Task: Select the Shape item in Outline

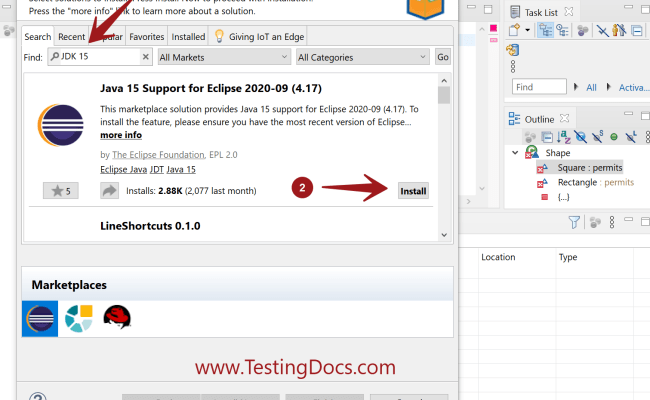Action: pyautogui.click(x=558, y=153)
